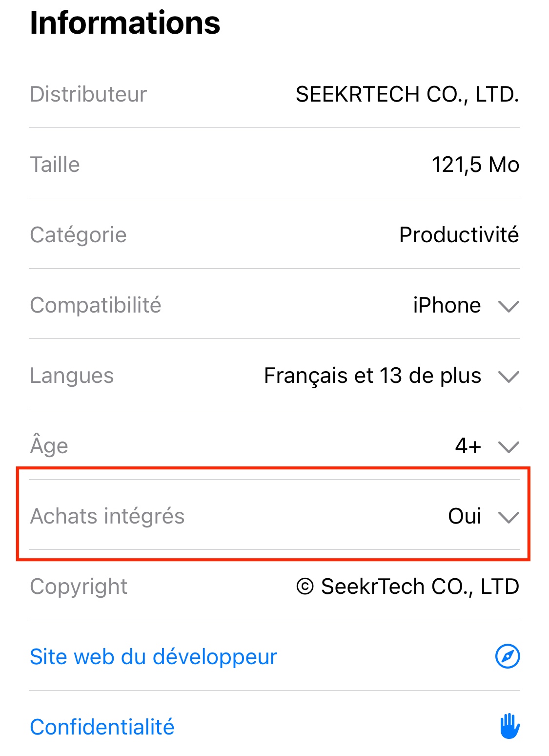Click "Français et 13 de plus" value
The height and width of the screenshot is (756, 549).
tap(372, 376)
